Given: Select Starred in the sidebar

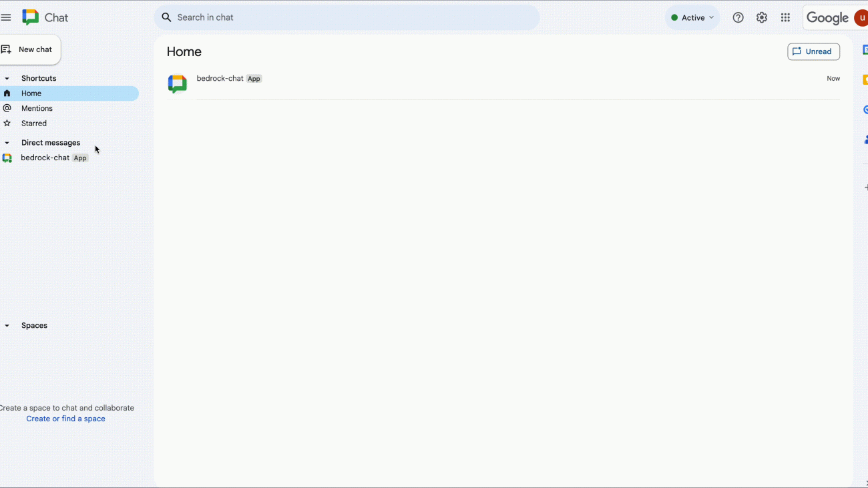Looking at the screenshot, I should pos(69,124).
